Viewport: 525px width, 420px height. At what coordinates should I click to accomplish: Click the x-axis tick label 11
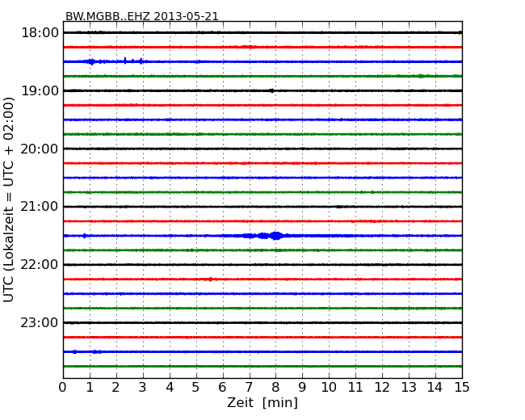(x=355, y=388)
